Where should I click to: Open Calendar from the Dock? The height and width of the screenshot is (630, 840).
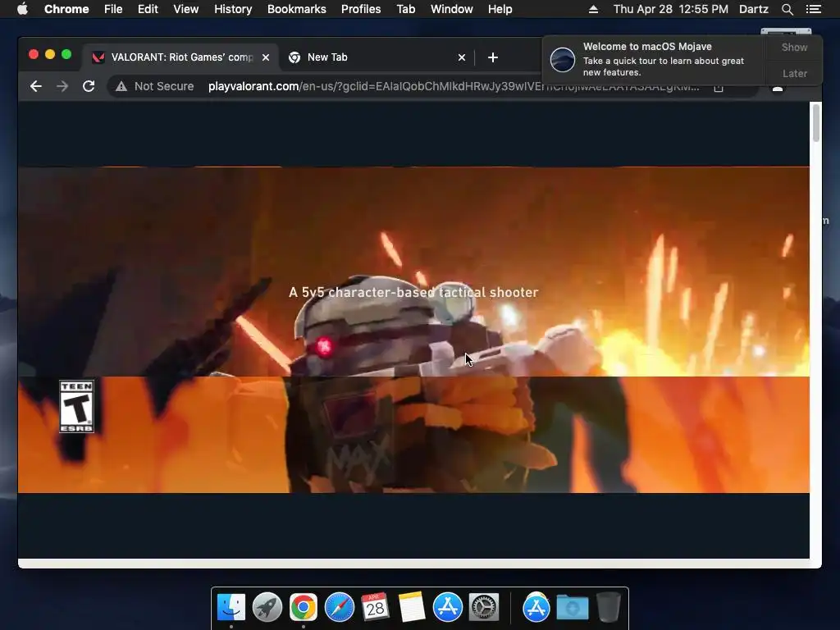click(x=375, y=608)
